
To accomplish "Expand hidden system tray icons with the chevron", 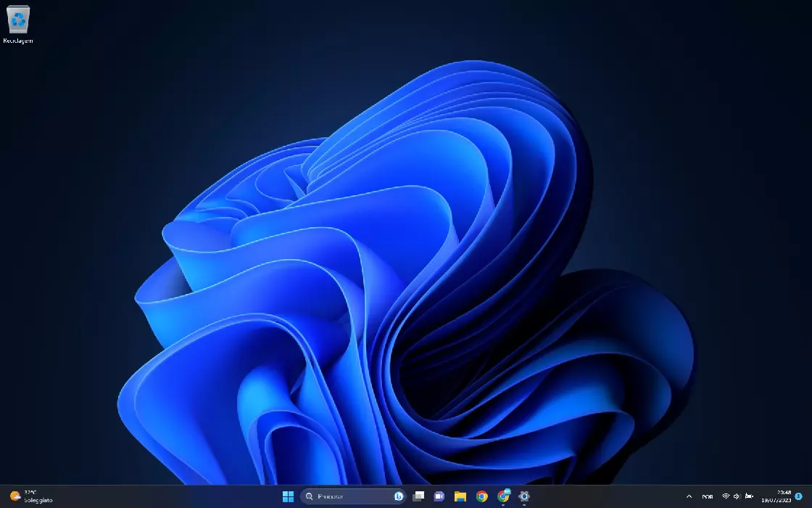I will coord(689,496).
